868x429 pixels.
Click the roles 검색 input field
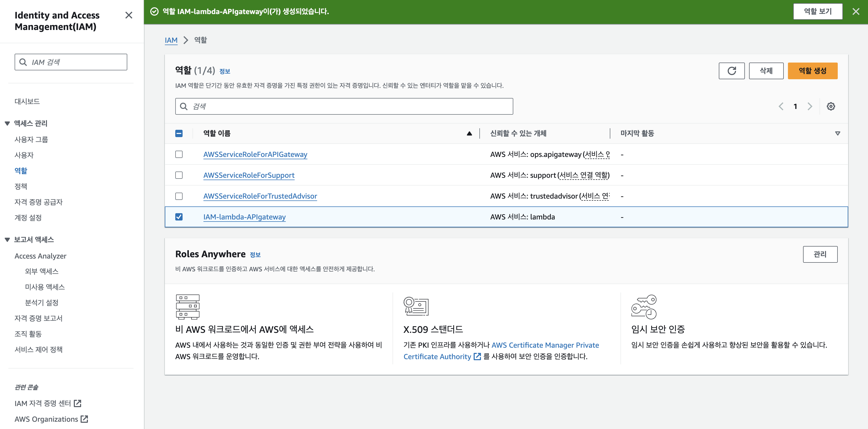[x=344, y=106]
